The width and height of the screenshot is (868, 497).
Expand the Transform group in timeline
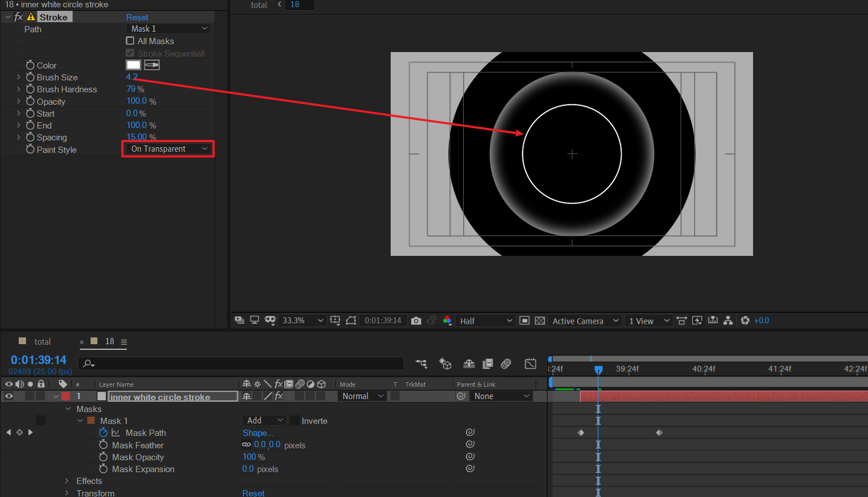67,493
